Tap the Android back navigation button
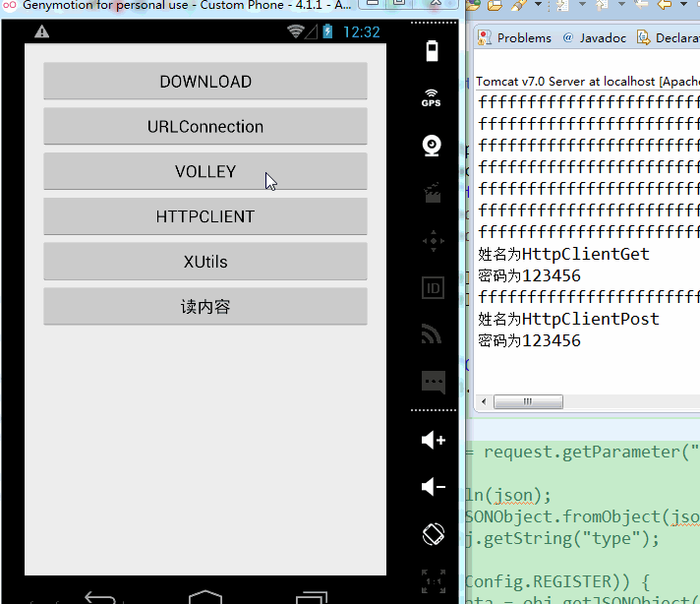700x604 pixels. pos(100,598)
